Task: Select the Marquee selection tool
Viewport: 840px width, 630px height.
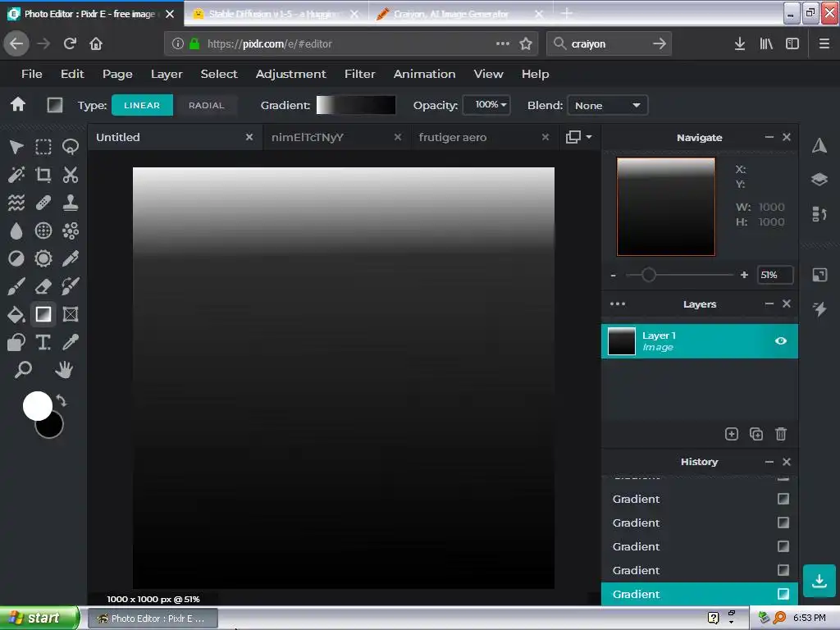Action: click(x=43, y=147)
